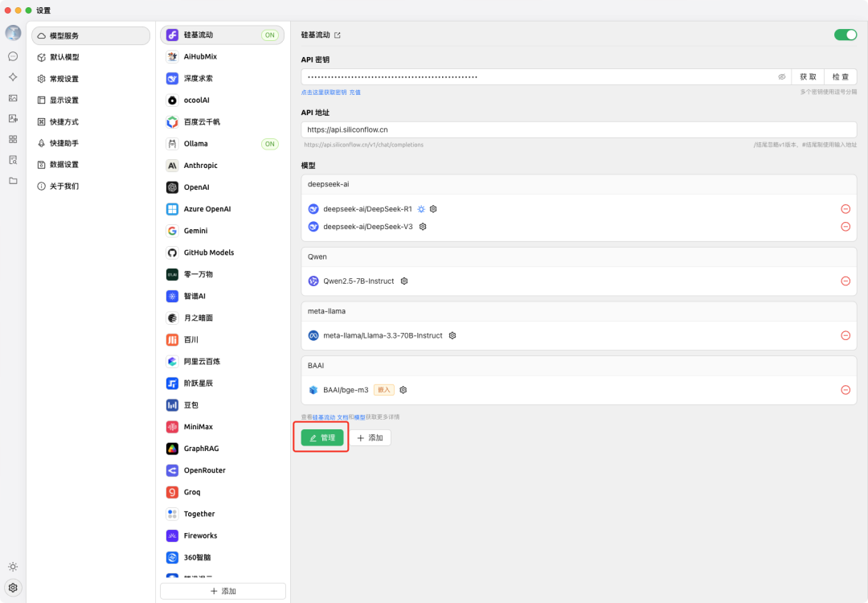Click the green 管理 button
This screenshot has width=868, height=603.
pyautogui.click(x=322, y=437)
